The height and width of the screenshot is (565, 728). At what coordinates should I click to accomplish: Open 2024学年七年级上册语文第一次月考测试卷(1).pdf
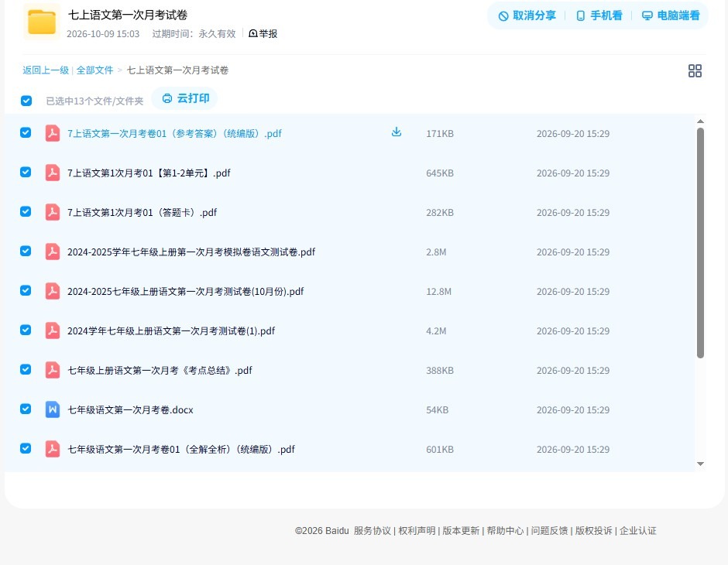click(171, 330)
